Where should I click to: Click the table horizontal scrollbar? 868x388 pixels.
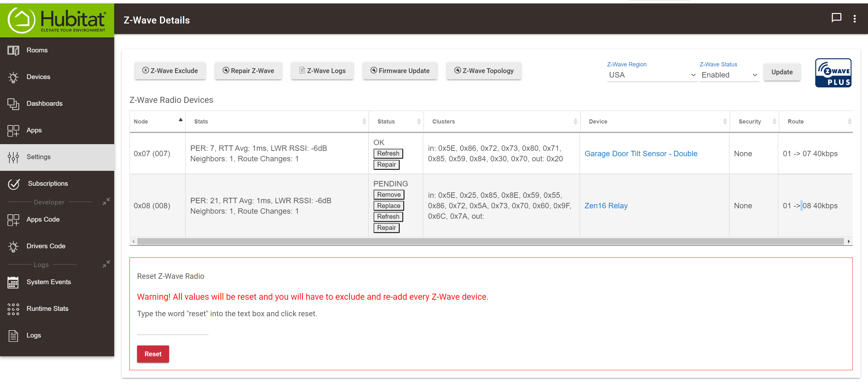pyautogui.click(x=490, y=241)
